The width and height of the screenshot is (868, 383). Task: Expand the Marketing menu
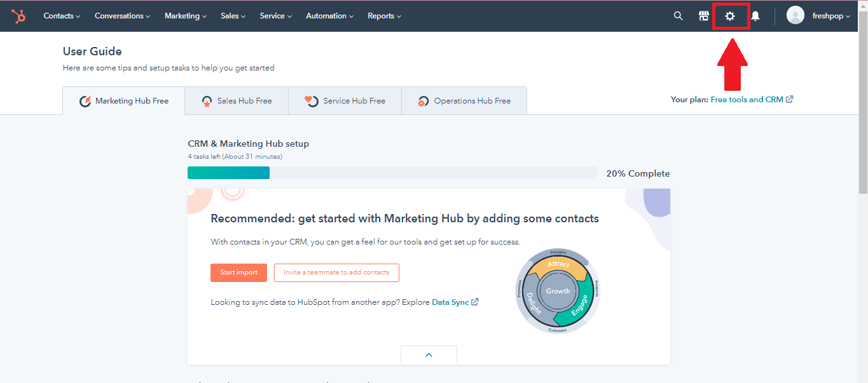point(186,16)
